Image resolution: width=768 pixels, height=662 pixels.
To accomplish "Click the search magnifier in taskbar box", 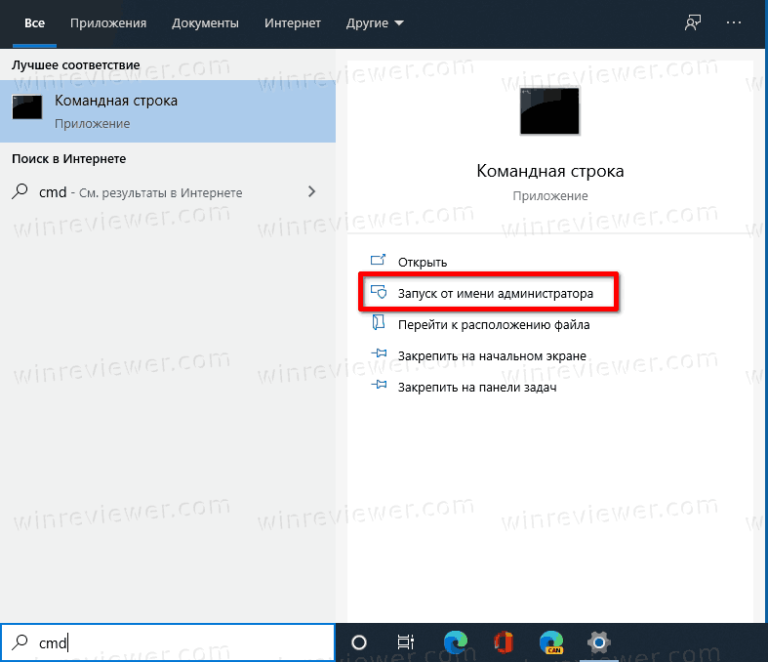I will 20,642.
